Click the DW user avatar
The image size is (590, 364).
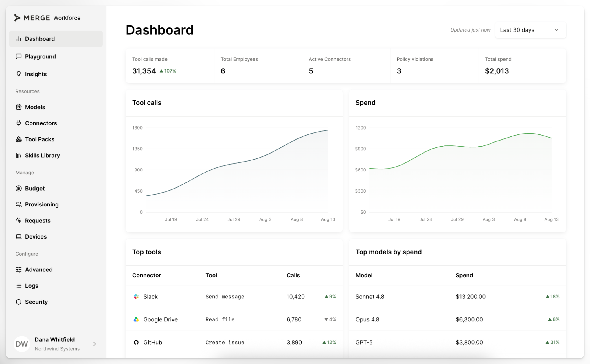[22, 344]
